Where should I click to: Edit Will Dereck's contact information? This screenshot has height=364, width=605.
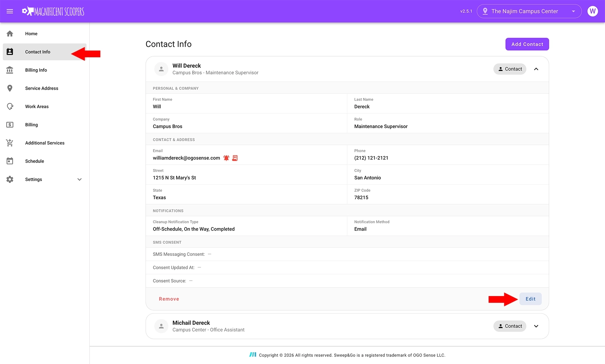point(530,299)
